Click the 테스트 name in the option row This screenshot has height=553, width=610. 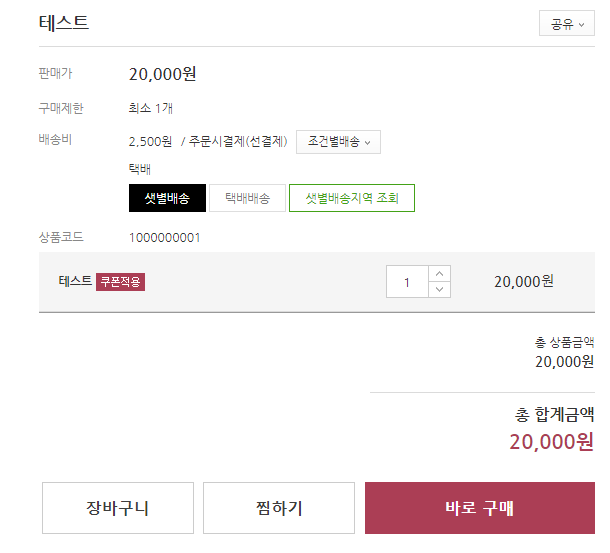(75, 281)
